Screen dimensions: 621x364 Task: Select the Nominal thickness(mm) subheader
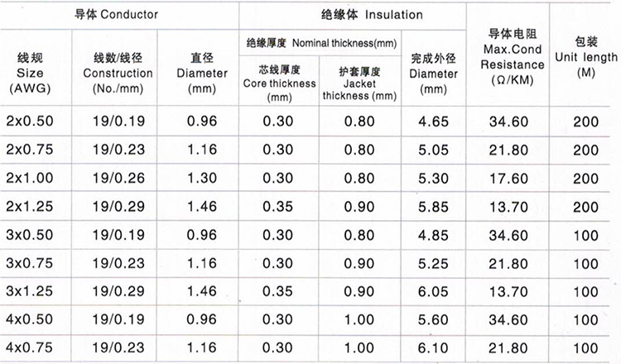pyautogui.click(x=344, y=43)
